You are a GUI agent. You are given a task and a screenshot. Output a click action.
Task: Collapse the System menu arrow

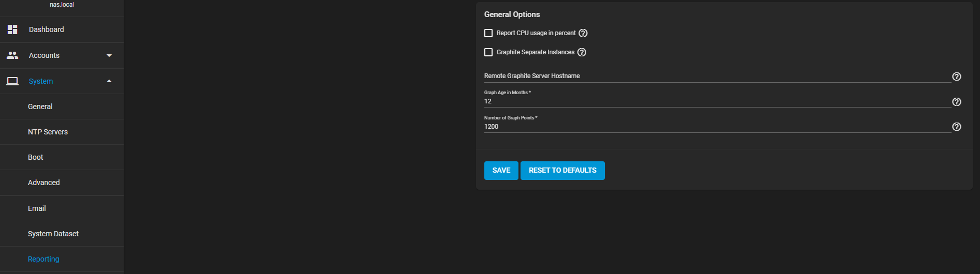click(x=109, y=81)
